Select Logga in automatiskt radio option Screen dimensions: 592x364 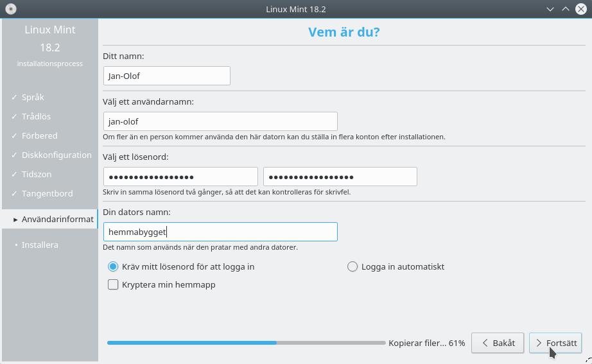396,266
